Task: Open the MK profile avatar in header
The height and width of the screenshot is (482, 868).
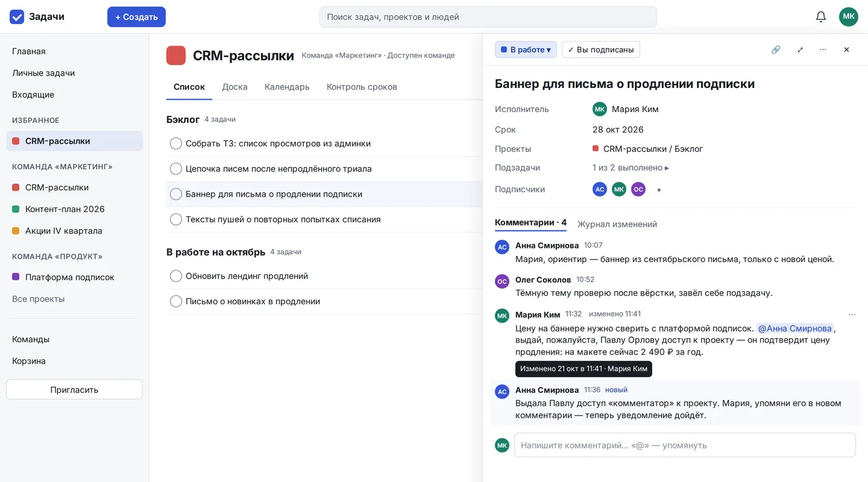Action: 849,17
